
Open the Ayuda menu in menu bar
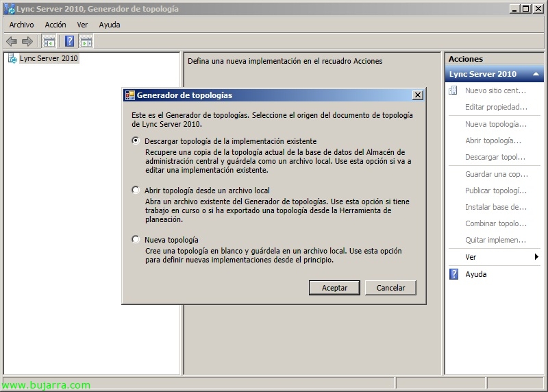coord(110,25)
